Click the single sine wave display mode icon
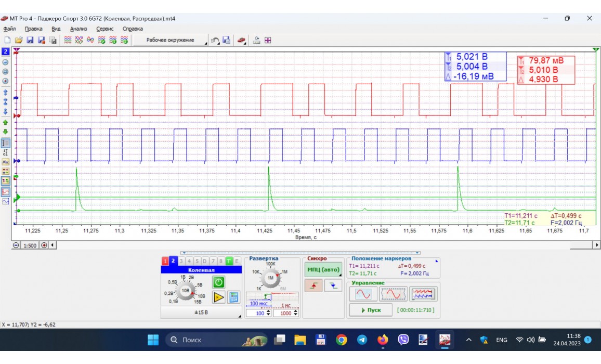The width and height of the screenshot is (601, 364). coord(362,294)
